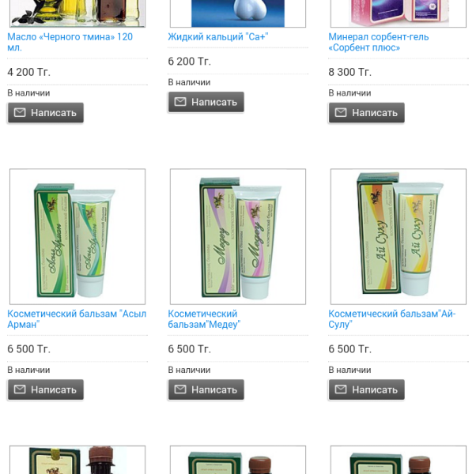Open Минерал сорбент-гель «Сорбент плюс» link
Screen dimensions: 476x474
click(379, 42)
